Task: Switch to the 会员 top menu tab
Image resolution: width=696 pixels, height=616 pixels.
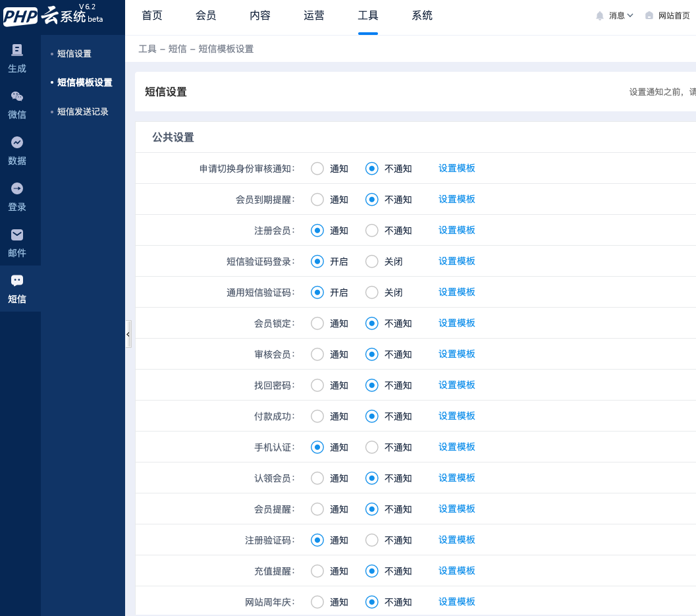Action: click(x=206, y=16)
